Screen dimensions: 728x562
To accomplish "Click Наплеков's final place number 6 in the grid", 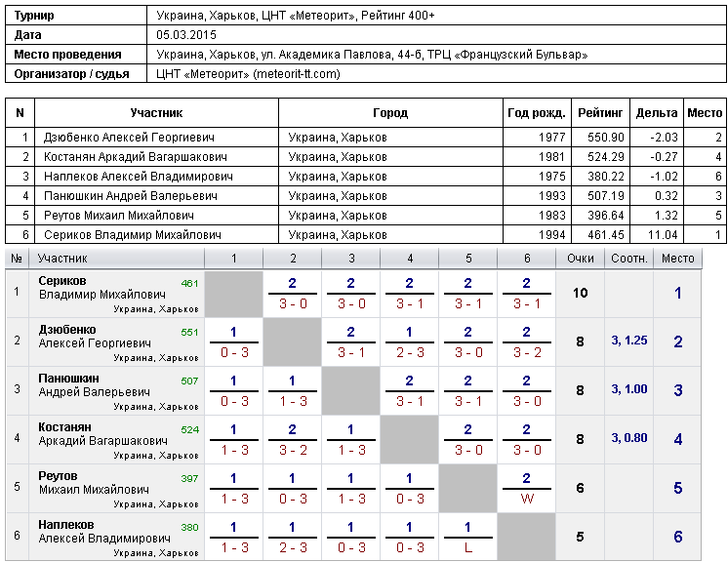I will (678, 537).
